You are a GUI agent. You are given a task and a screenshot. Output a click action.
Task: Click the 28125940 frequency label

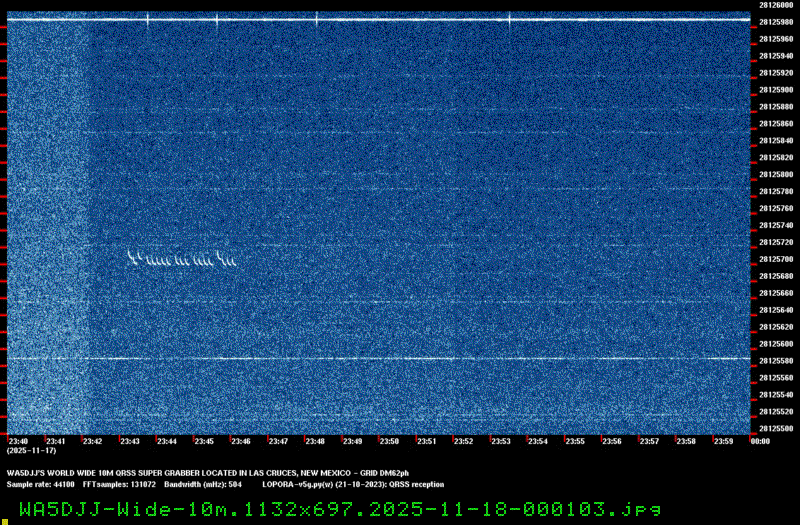pyautogui.click(x=776, y=56)
